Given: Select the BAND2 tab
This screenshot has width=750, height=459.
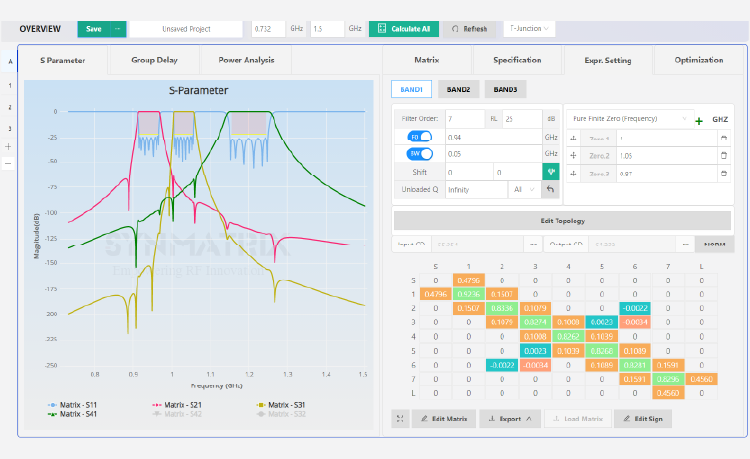Looking at the screenshot, I should (458, 89).
